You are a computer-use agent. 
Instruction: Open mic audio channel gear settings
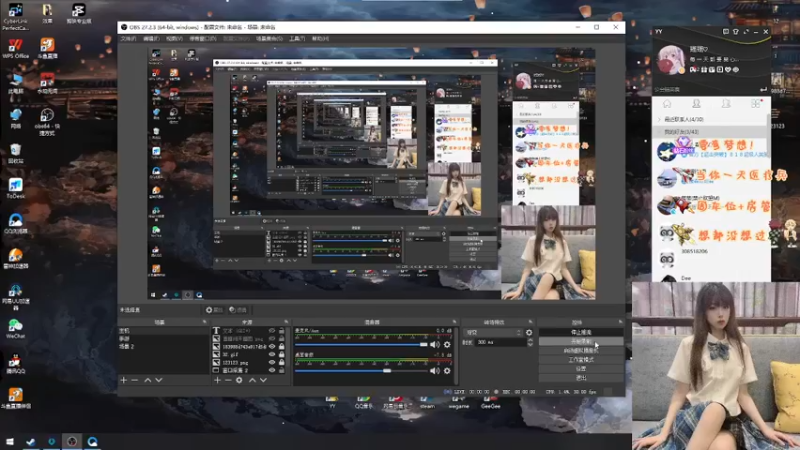pyautogui.click(x=447, y=345)
